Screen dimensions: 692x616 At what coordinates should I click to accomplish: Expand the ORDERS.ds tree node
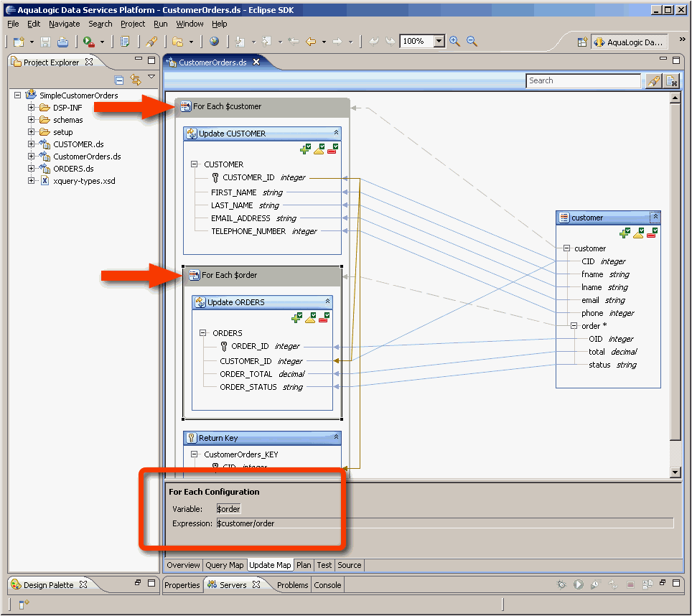[32, 169]
